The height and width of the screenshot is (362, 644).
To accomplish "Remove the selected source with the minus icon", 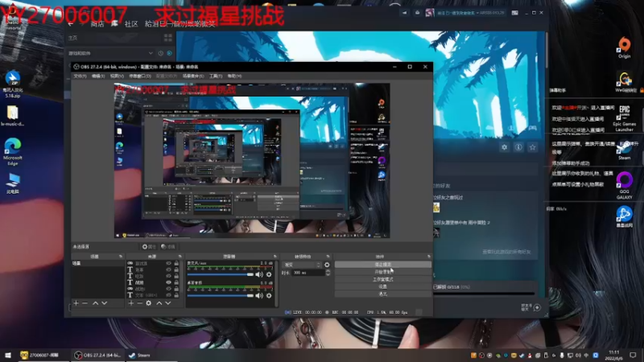I will point(139,303).
